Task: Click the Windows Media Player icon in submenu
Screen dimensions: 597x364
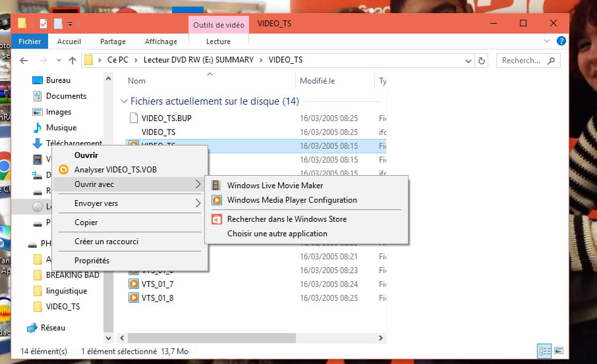Action: tap(217, 200)
